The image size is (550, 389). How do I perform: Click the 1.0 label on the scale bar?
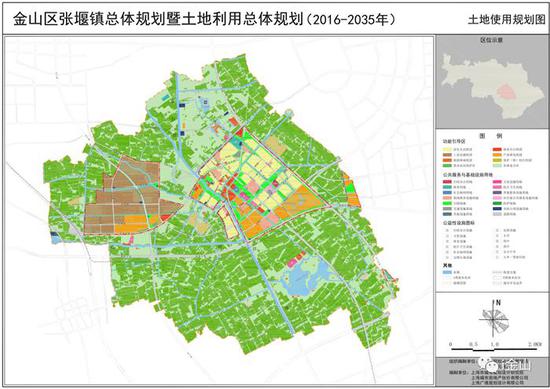tap(495, 344)
